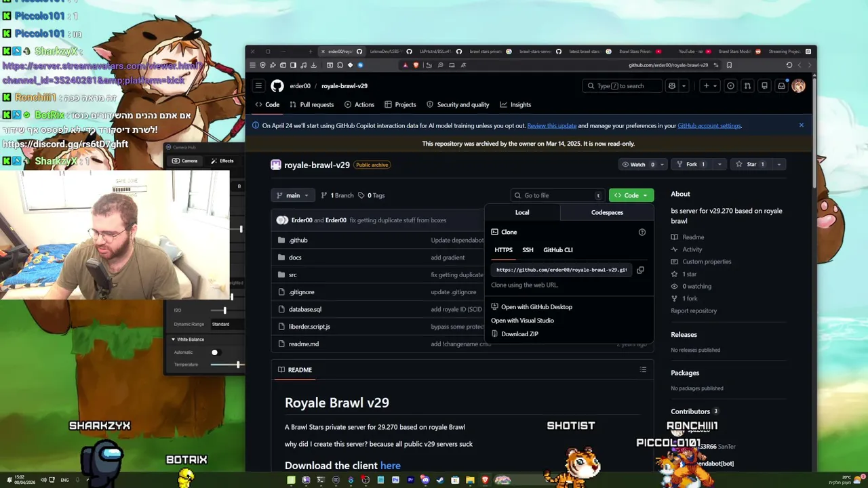Screen dimensions: 868x488
Task: Star the royale-brawl-v29 repository
Action: click(750, 164)
